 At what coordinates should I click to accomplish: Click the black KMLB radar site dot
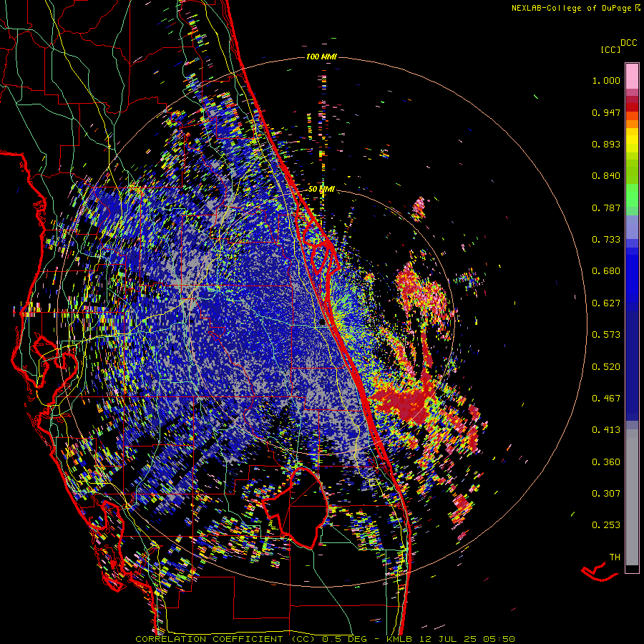pyautogui.click(x=322, y=323)
